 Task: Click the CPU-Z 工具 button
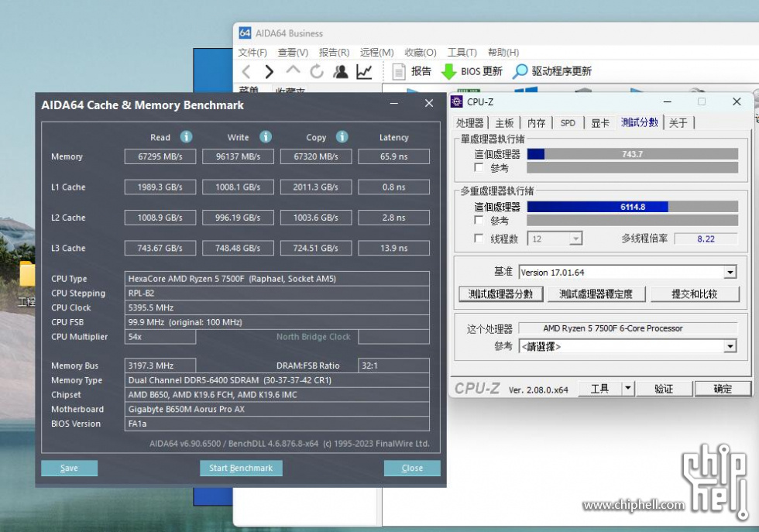(x=599, y=388)
